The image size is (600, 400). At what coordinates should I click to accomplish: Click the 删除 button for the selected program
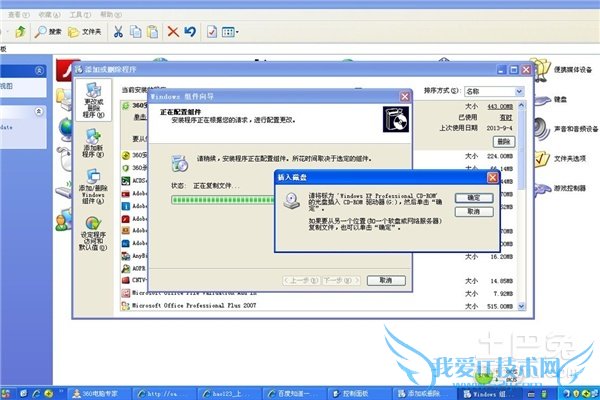tap(504, 142)
